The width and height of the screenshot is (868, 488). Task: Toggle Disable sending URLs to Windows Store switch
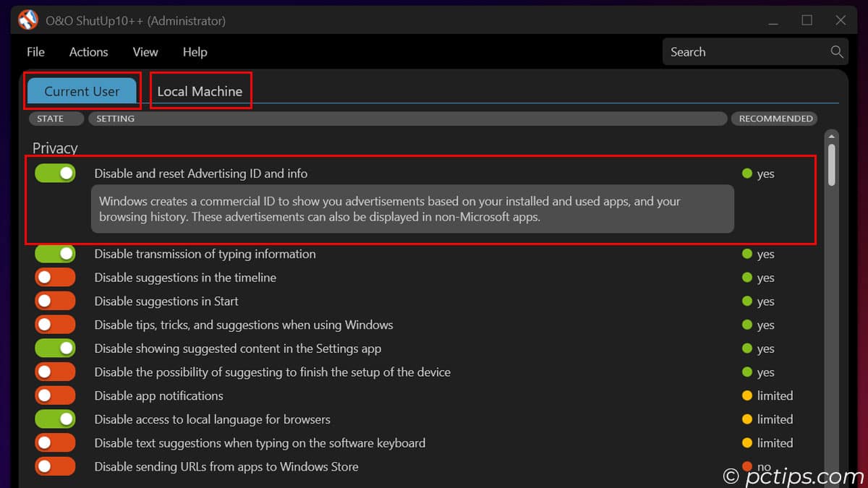[55, 466]
